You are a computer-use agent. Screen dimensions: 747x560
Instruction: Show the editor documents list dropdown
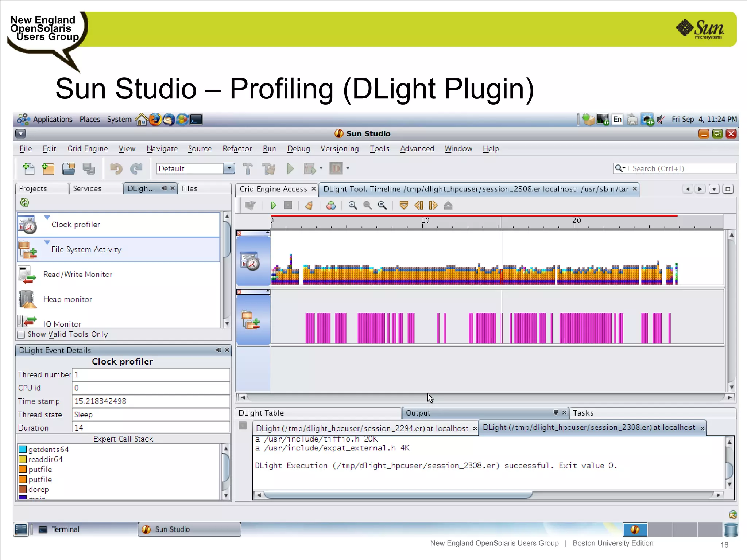pyautogui.click(x=714, y=189)
